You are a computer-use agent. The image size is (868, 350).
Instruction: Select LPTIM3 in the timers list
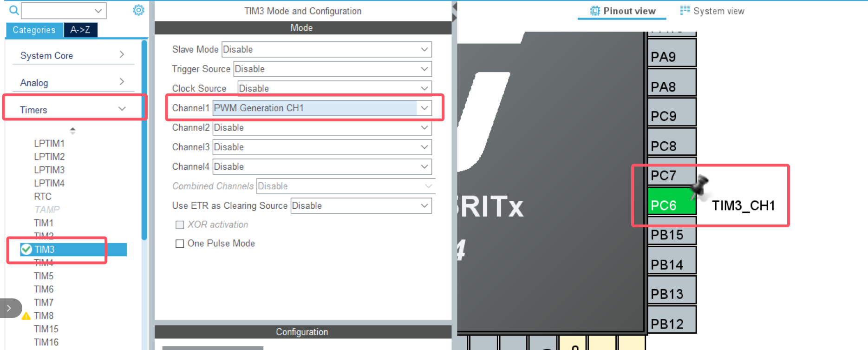(x=49, y=170)
